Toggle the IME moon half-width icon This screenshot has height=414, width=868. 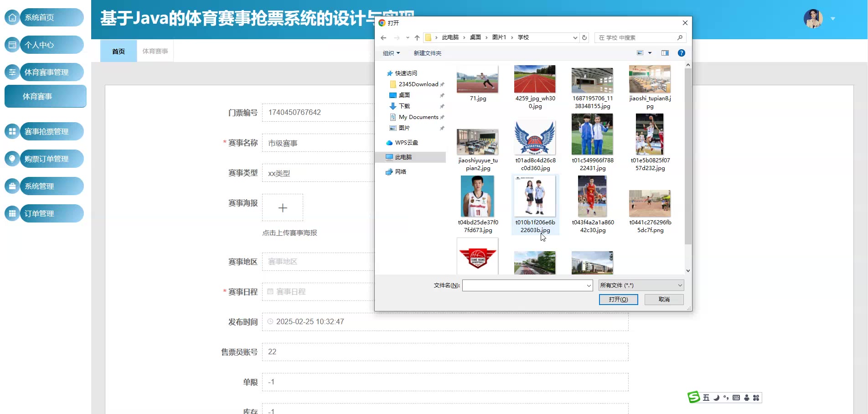(x=716, y=398)
